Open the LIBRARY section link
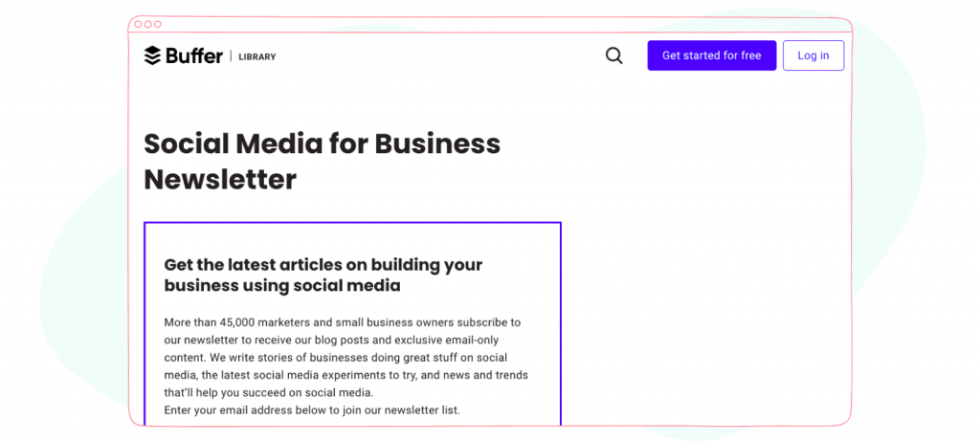The image size is (980, 441). (x=256, y=56)
